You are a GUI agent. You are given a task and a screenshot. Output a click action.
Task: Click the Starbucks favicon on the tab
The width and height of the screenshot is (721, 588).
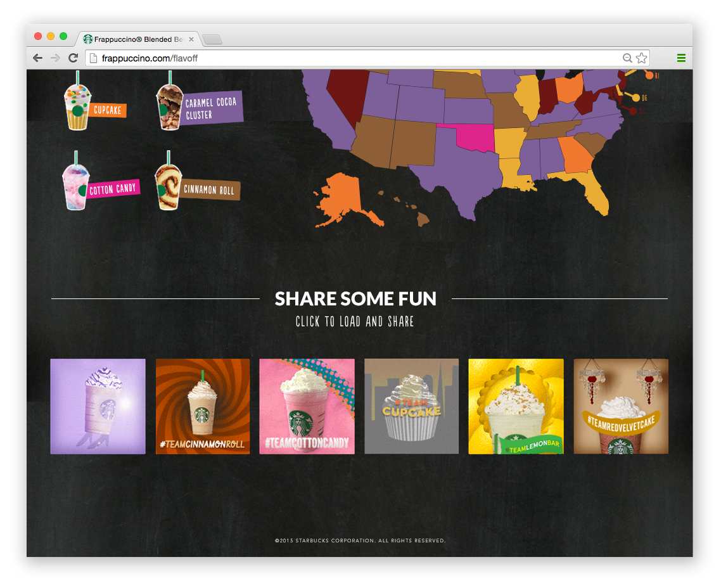(x=88, y=39)
